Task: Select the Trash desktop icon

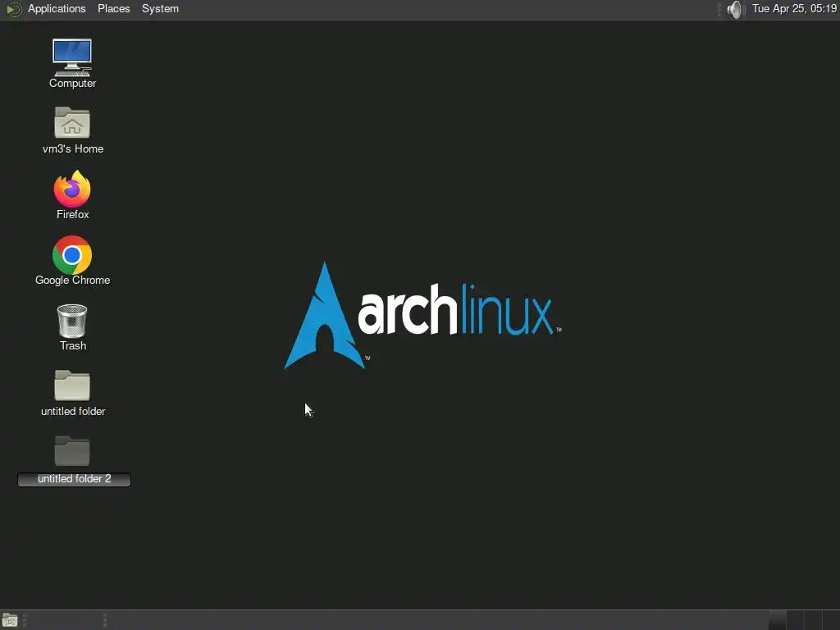Action: (x=72, y=327)
